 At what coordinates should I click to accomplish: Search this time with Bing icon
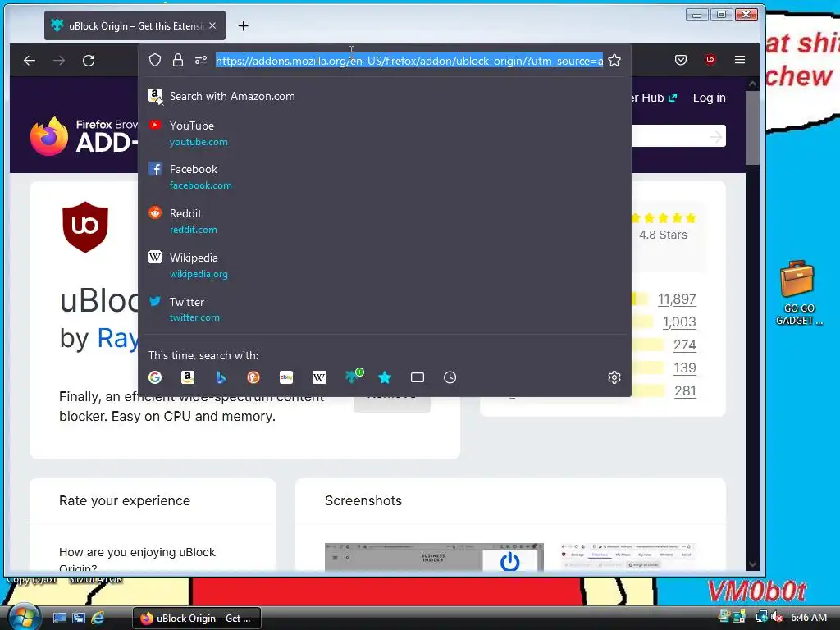tap(221, 377)
